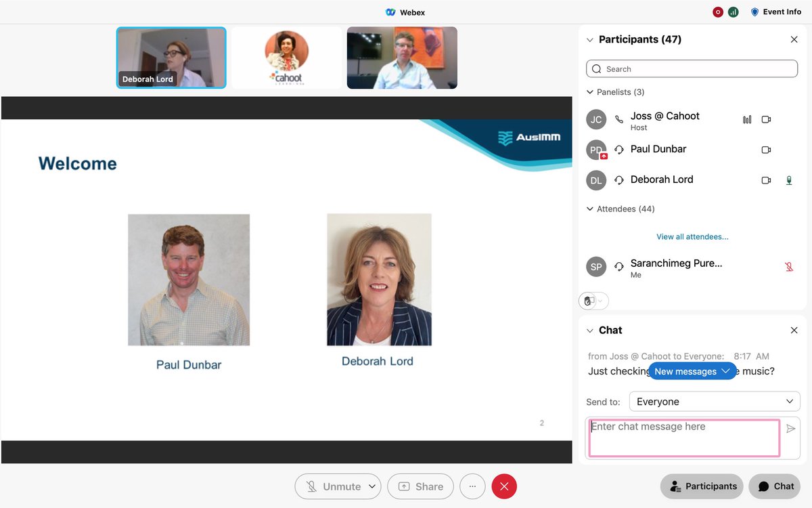Collapse the Chat panel header chevron

coord(590,331)
